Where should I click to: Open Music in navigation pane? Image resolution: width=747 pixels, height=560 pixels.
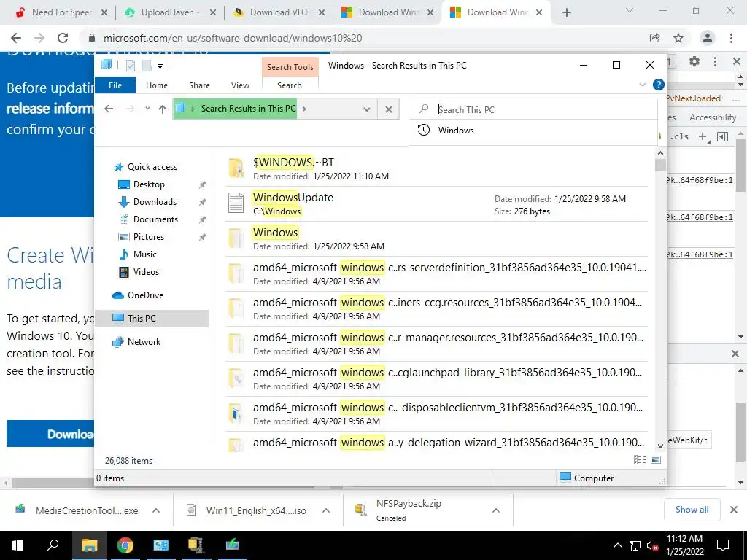point(144,254)
